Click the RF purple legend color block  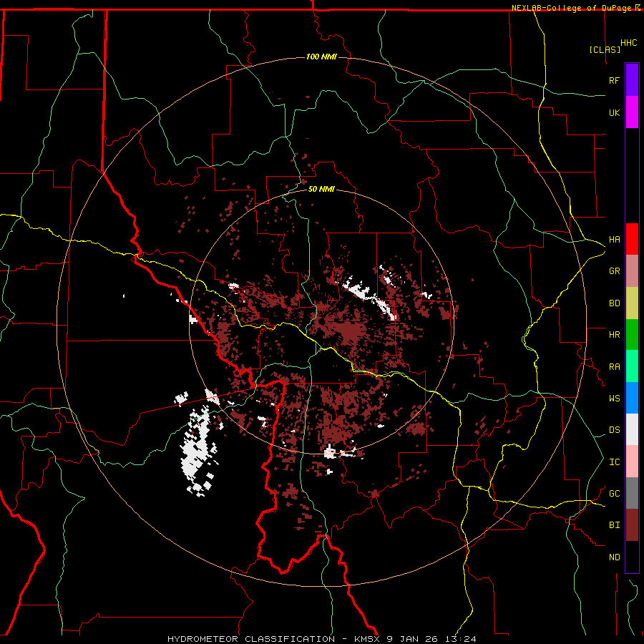(632, 80)
